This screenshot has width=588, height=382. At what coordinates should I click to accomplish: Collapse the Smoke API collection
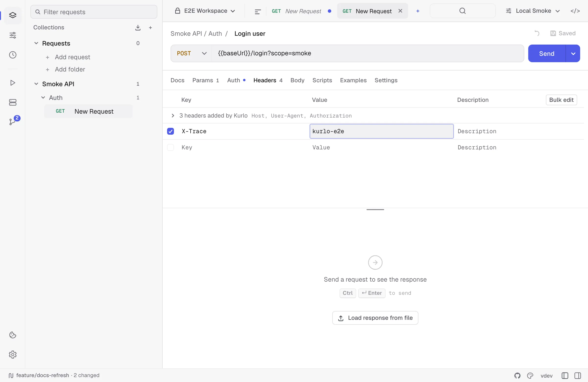click(36, 84)
